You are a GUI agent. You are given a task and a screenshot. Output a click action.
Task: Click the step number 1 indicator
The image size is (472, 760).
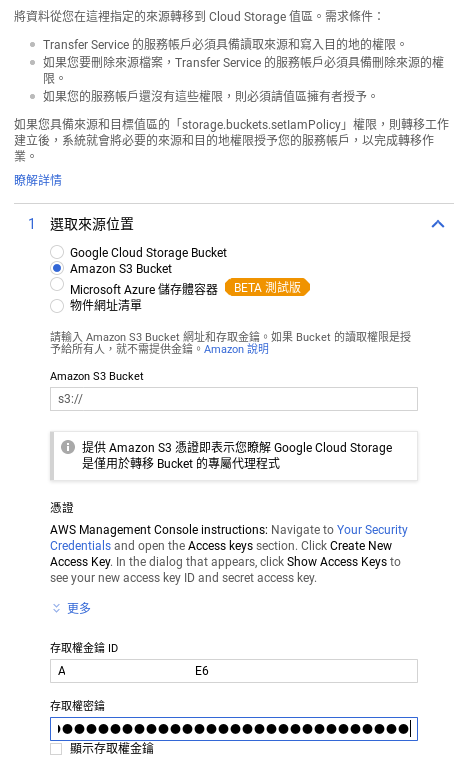[31, 224]
